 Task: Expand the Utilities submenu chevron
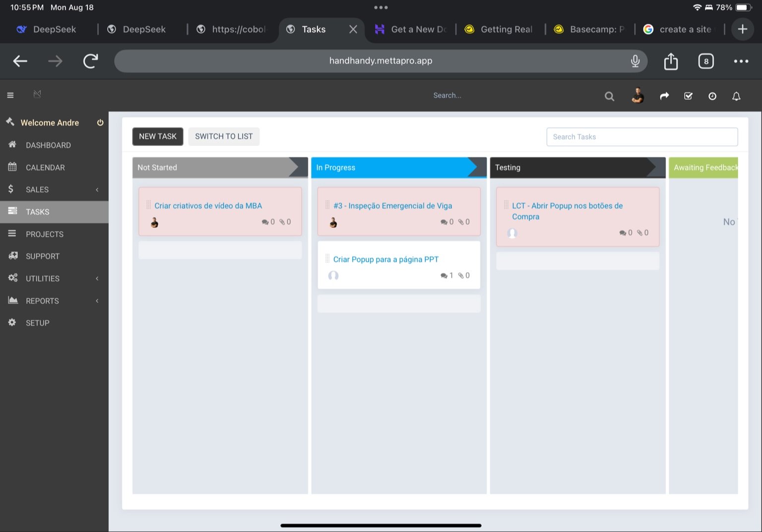(97, 278)
